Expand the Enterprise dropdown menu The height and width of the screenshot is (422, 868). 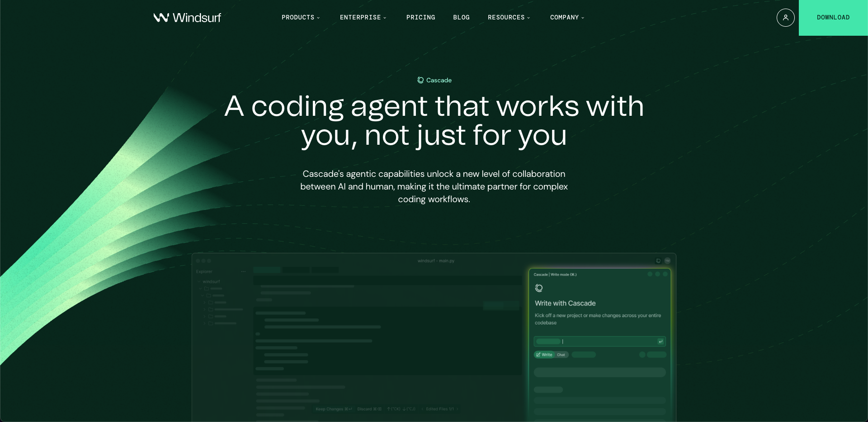pyautogui.click(x=363, y=18)
